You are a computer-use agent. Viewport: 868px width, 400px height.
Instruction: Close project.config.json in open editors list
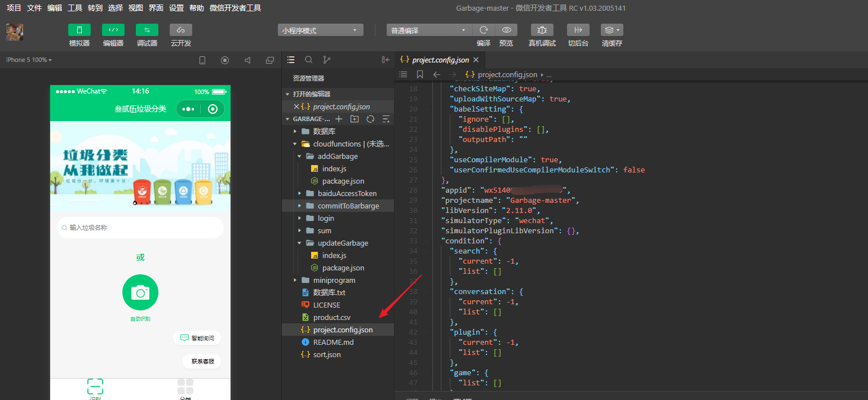click(x=296, y=106)
